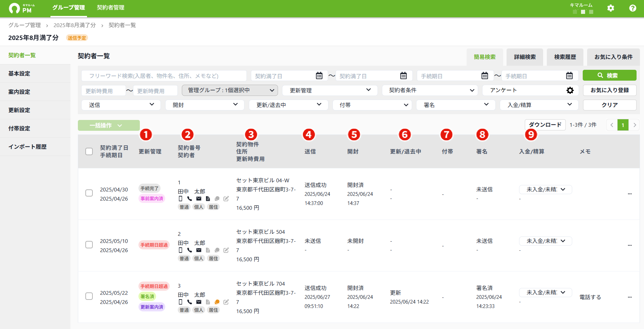Select the 簡易検索 tab
Viewport: 644px width, 329px height.
pyautogui.click(x=485, y=57)
